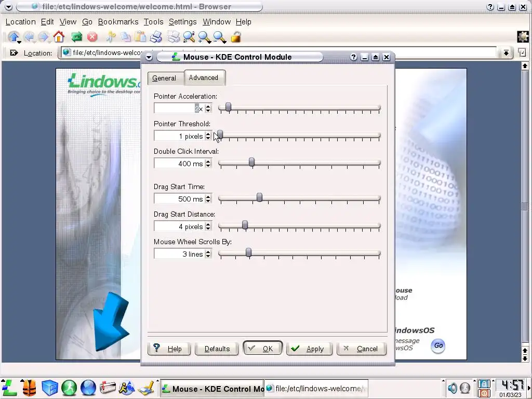Open the blue file cabinet file manager

(49, 388)
